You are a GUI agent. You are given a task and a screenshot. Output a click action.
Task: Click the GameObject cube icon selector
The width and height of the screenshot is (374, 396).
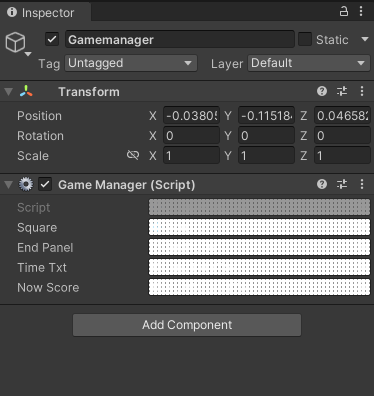pos(17,44)
